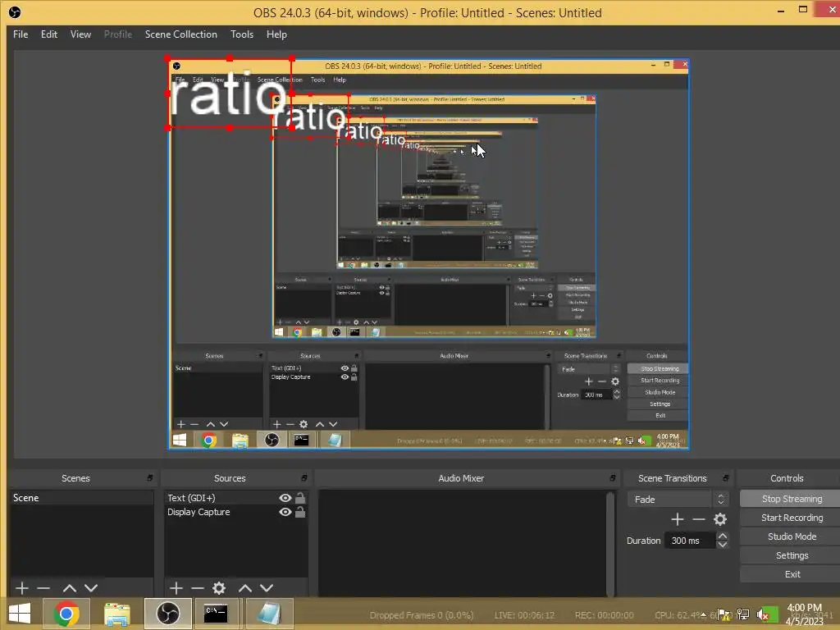Viewport: 840px width, 630px height.
Task: Open the Tools menu
Action: click(x=242, y=34)
